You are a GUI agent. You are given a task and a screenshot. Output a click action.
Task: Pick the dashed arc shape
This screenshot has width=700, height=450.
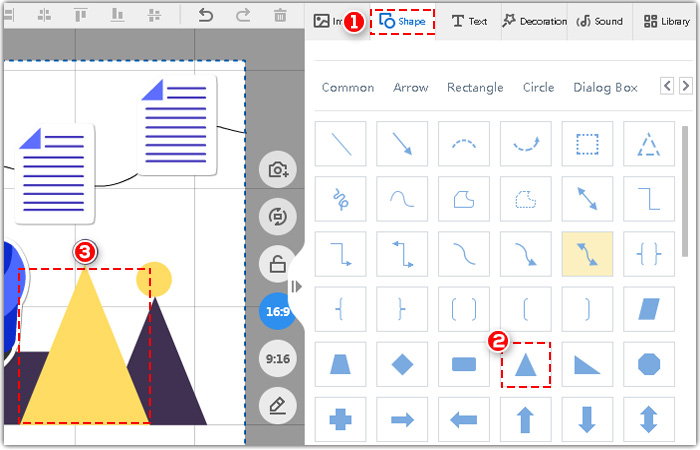click(x=464, y=144)
